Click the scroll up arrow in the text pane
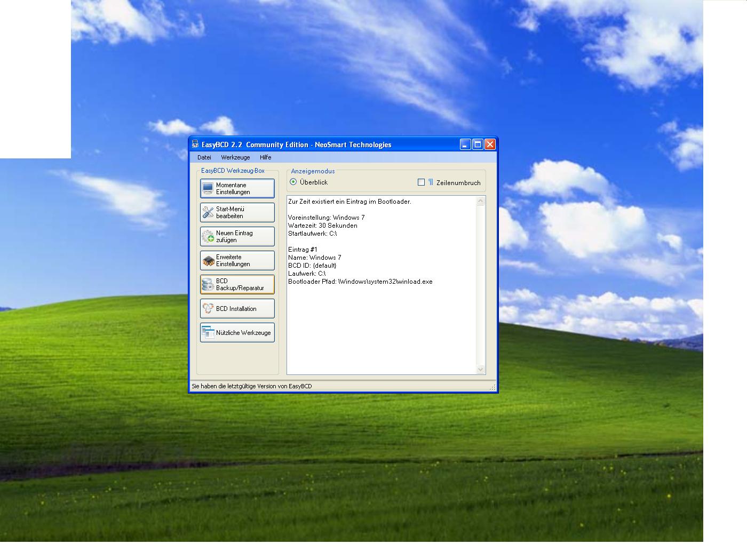The height and width of the screenshot is (560, 747). (480, 201)
